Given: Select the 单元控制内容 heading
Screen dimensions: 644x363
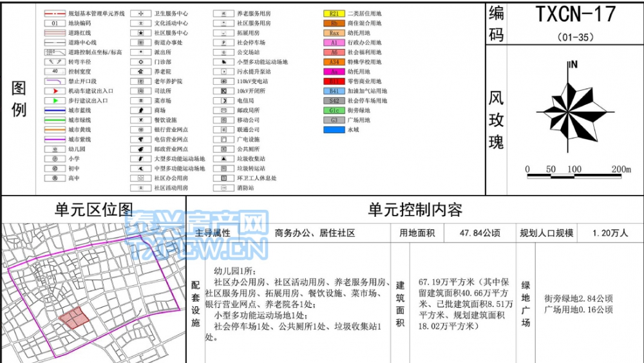Looking at the screenshot, I should tap(415, 210).
